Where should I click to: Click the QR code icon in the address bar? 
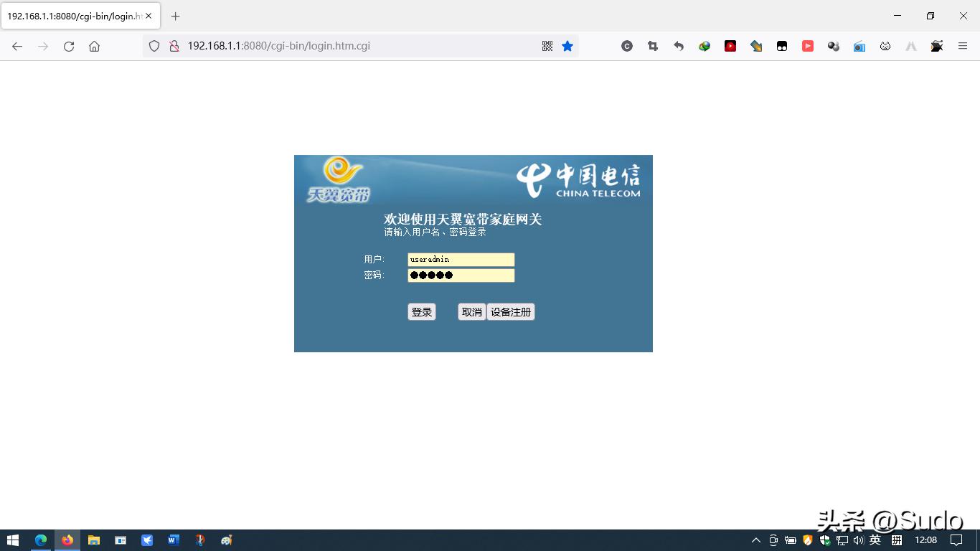[547, 45]
